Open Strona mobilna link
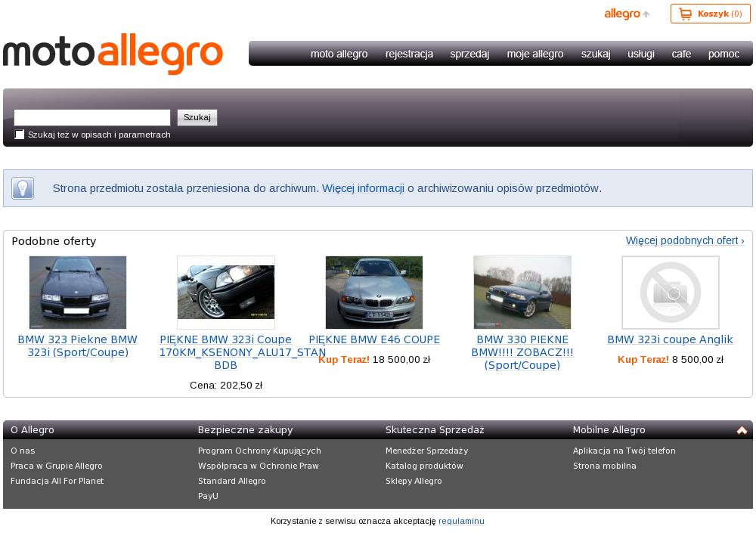 coord(604,466)
